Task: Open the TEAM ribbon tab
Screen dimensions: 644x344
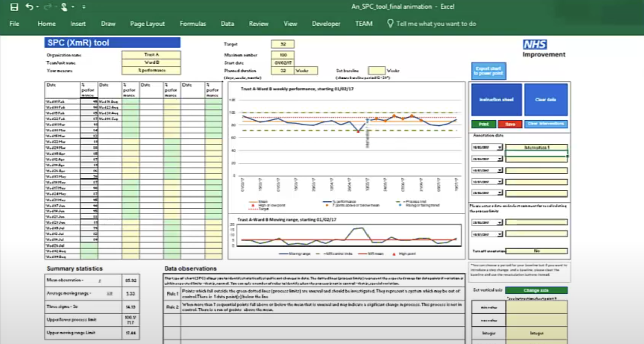Action: pos(363,23)
